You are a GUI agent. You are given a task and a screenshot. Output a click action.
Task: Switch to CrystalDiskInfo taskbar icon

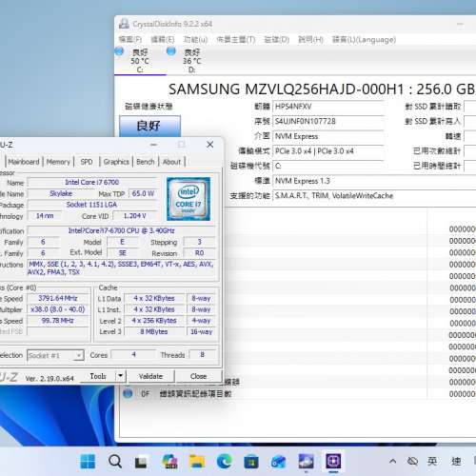[x=306, y=461]
